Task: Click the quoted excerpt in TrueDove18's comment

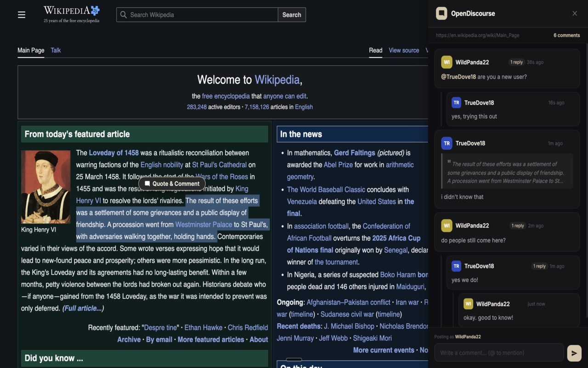Action: pyautogui.click(x=507, y=172)
